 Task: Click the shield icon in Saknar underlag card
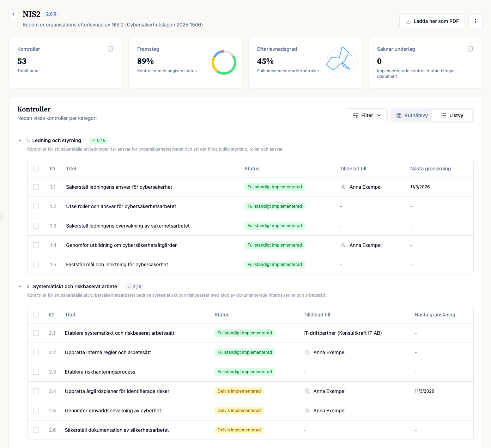470,49
